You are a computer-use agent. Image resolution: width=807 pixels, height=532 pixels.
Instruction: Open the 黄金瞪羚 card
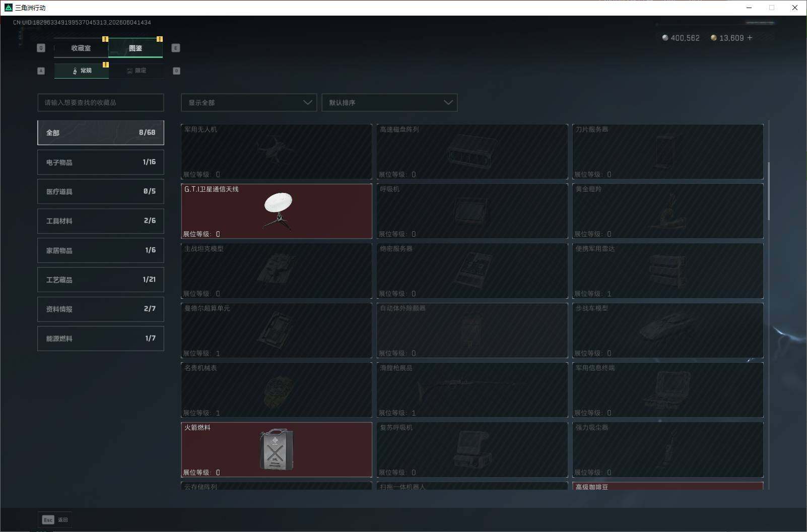click(668, 211)
